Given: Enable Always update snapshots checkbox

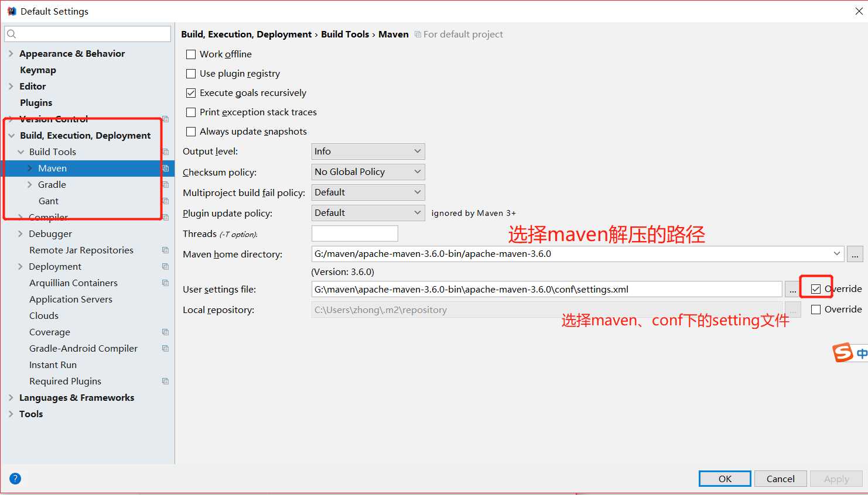Looking at the screenshot, I should tap(191, 132).
